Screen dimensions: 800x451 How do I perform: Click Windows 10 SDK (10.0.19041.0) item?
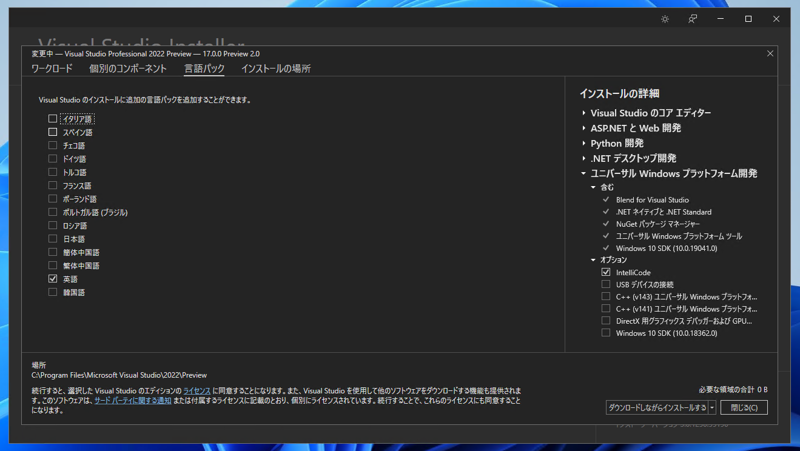pyautogui.click(x=666, y=248)
